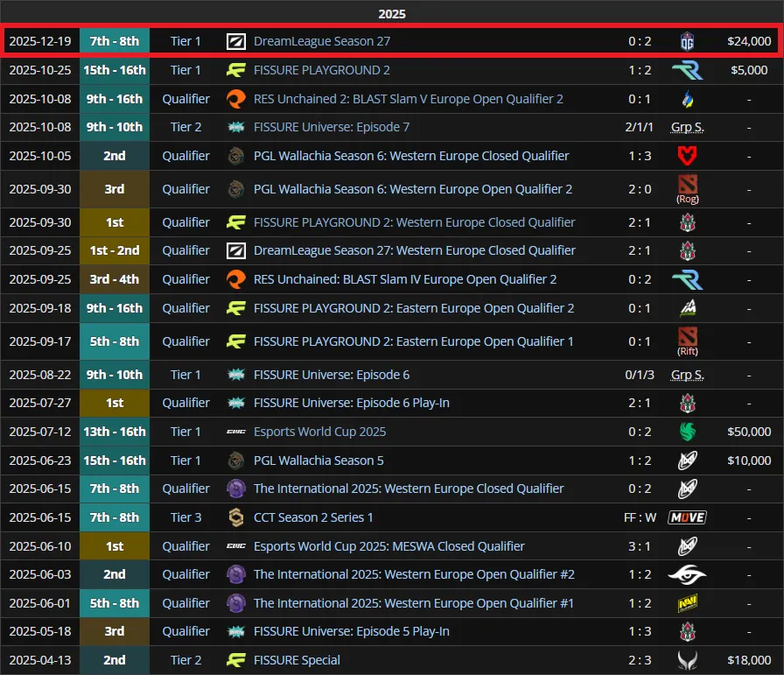
Task: Click the PGL icon beside Wallachia Season 6 Open Qualifier 2
Action: pos(236,189)
